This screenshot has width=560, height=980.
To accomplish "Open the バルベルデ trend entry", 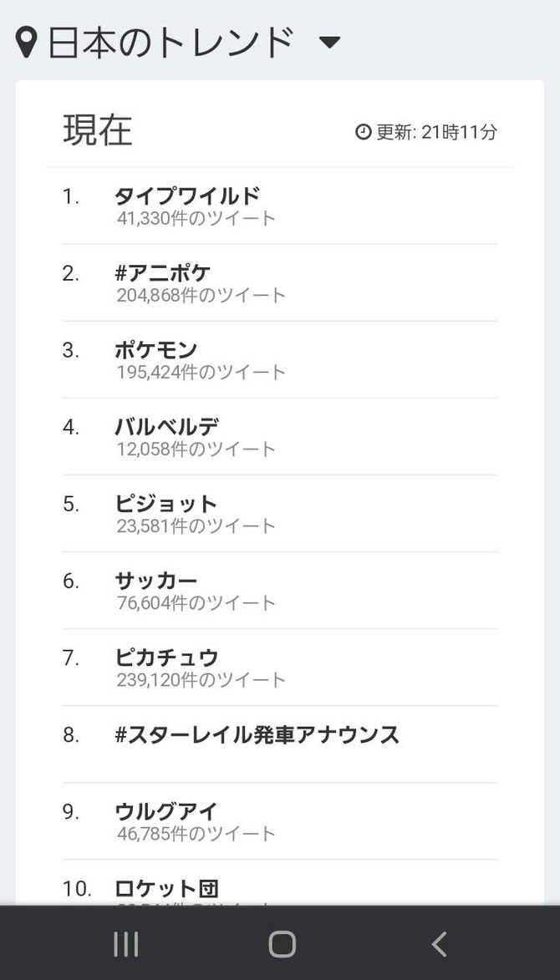I will [x=166, y=427].
